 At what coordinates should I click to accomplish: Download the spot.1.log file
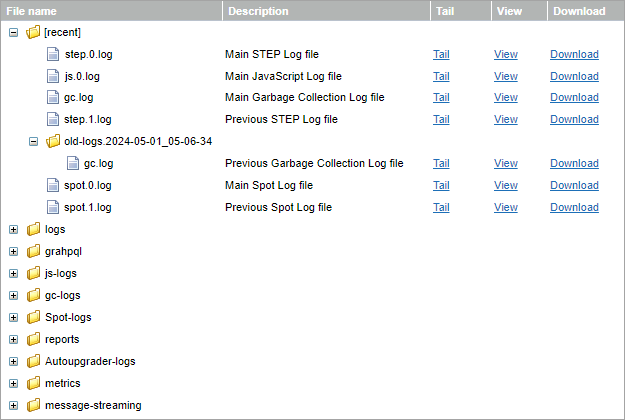click(574, 208)
